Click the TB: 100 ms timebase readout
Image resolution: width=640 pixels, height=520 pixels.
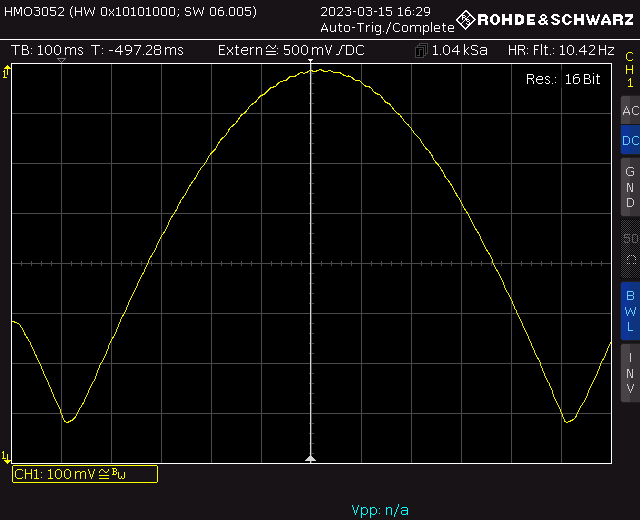[x=47, y=50]
